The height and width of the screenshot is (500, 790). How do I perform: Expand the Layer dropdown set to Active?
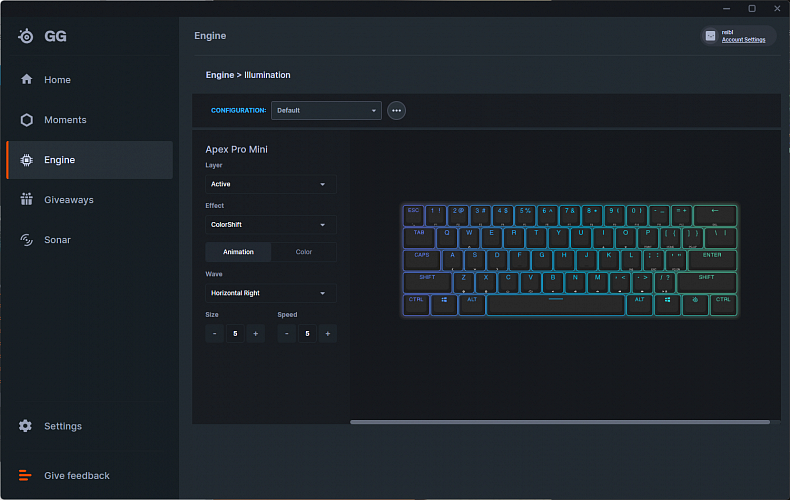271,184
